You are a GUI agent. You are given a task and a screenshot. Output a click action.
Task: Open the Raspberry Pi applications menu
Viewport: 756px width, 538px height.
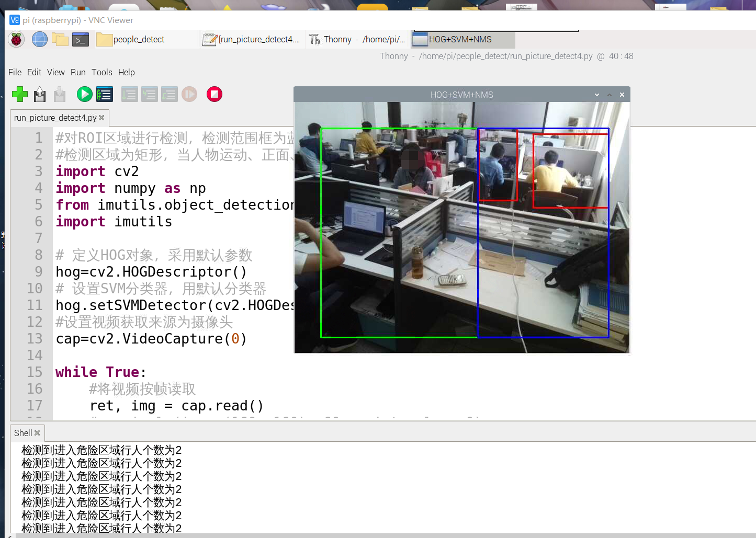pyautogui.click(x=16, y=39)
